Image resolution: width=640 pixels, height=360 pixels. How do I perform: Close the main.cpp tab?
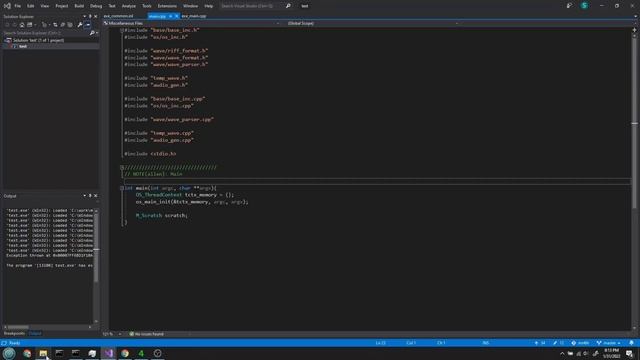click(x=176, y=16)
